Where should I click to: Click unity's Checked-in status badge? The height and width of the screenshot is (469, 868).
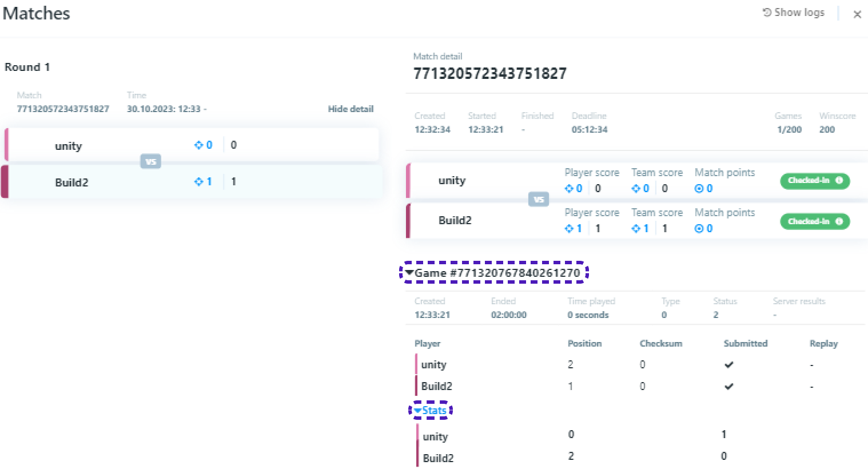coord(809,181)
